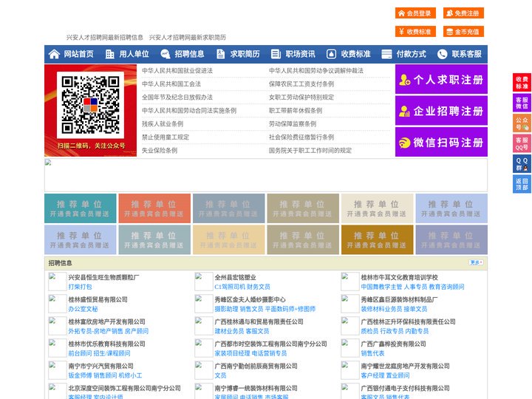
Task: Click the round icon on 微信扫码注册
Action: 404,143
